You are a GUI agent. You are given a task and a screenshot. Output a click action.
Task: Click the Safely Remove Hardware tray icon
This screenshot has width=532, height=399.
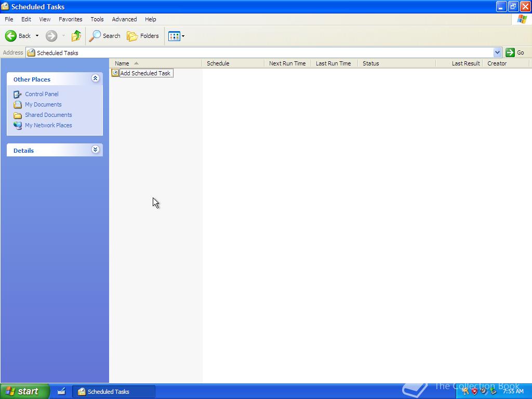point(493,391)
